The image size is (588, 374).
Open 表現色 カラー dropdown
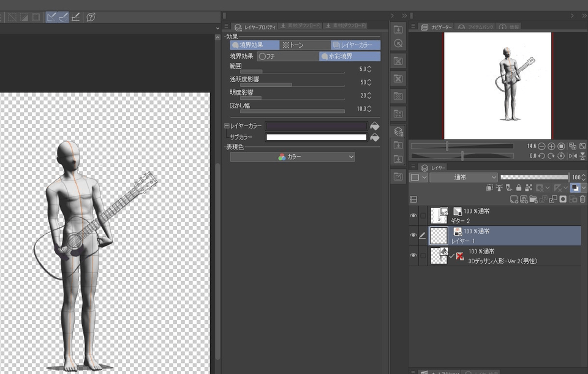(x=293, y=157)
